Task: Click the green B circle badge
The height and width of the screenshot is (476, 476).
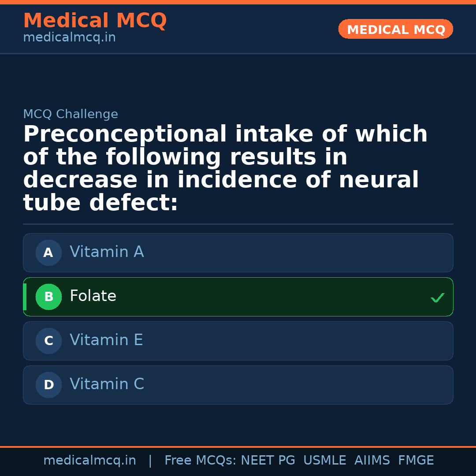Action: pos(48,297)
